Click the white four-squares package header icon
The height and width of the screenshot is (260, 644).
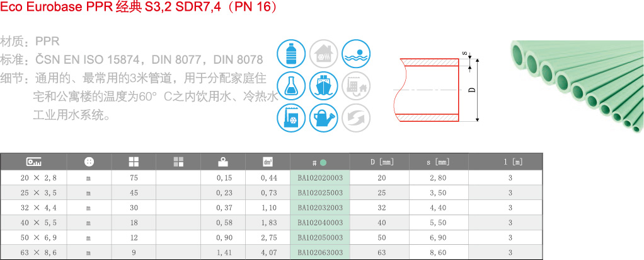[134, 162]
